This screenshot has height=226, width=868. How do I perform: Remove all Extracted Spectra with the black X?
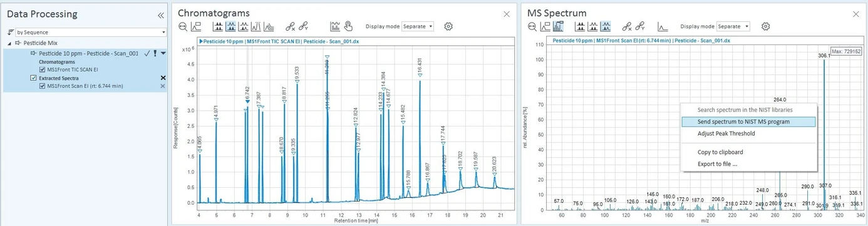click(163, 78)
